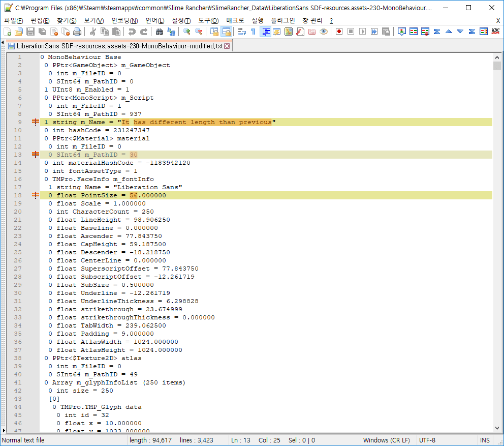
Task: Create a new file
Action: [x=7, y=32]
